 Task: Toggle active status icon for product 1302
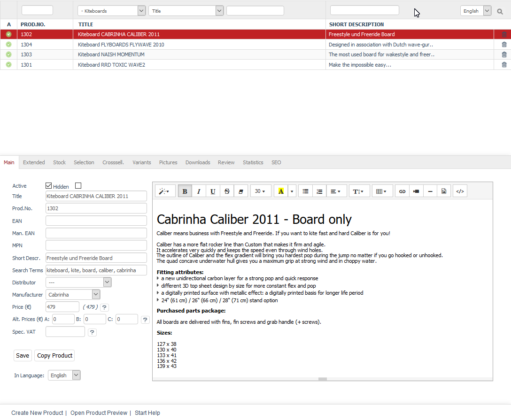click(9, 34)
